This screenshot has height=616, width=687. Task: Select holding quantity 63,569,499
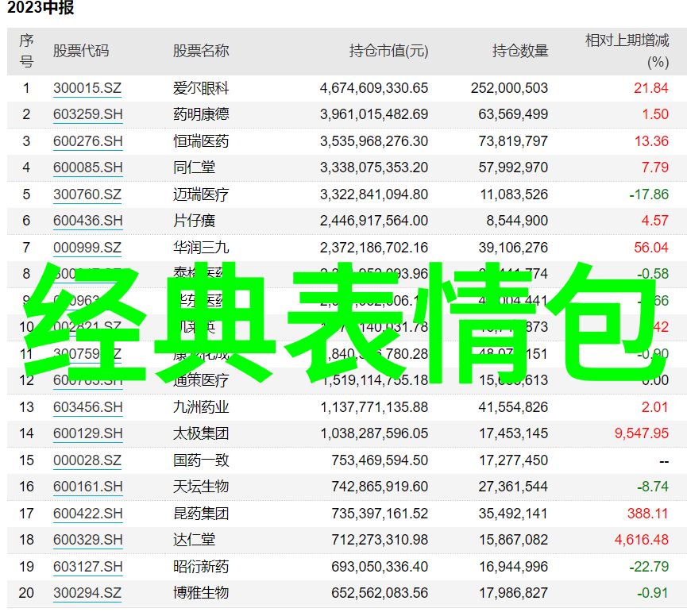tap(513, 114)
